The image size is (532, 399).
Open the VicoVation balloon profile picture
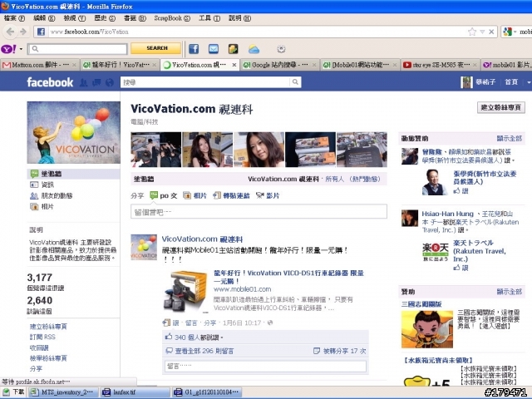[x=74, y=133]
